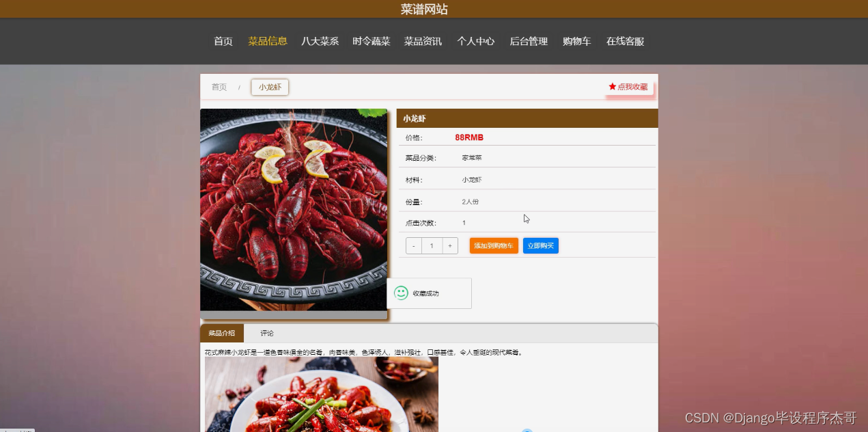Click the dish description paragraph text

pyautogui.click(x=364, y=353)
